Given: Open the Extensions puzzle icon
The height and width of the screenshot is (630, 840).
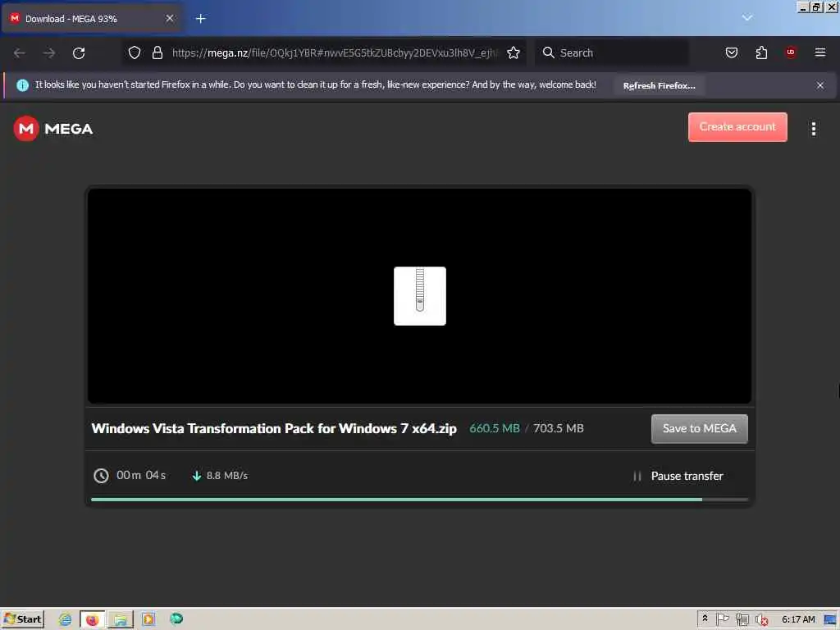Looking at the screenshot, I should 761,52.
